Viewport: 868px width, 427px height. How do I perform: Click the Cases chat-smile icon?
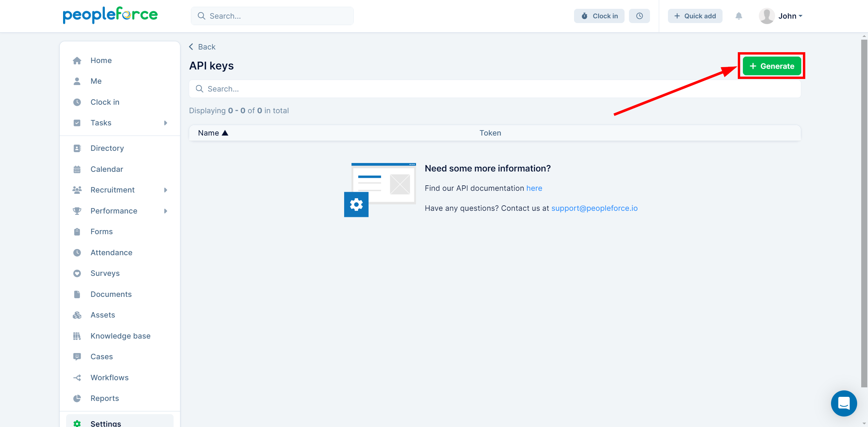(77, 357)
